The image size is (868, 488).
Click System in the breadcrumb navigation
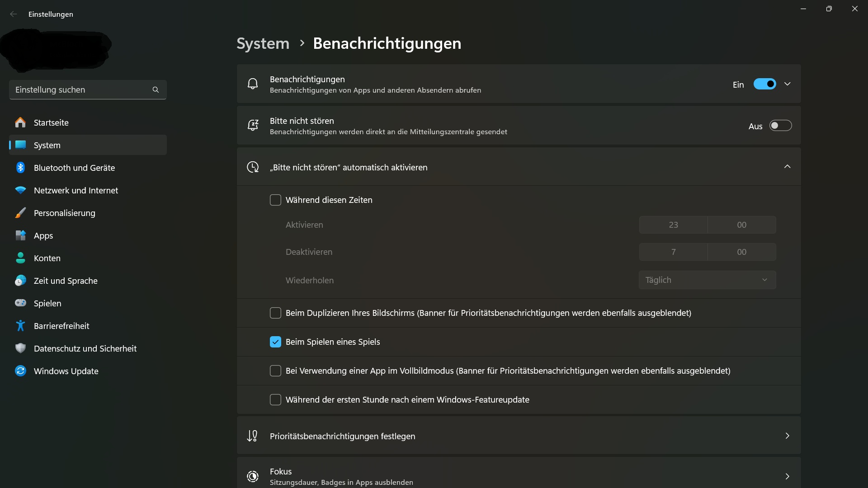[262, 43]
